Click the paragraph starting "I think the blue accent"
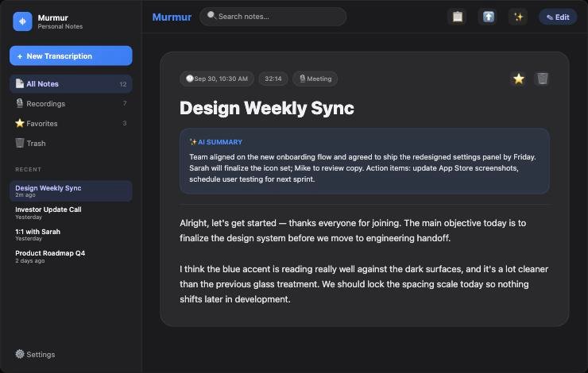Viewport: 588px width, 373px height. point(364,284)
